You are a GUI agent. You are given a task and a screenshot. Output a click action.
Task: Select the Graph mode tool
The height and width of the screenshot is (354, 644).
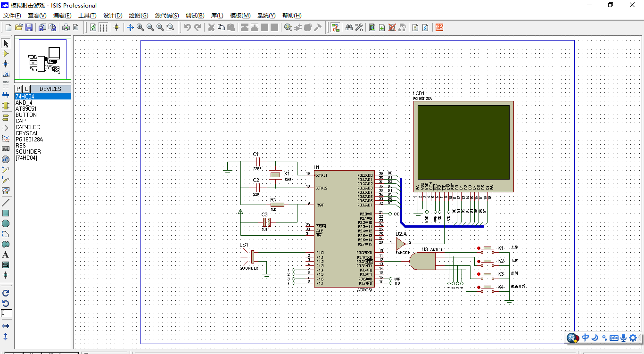[x=6, y=139]
